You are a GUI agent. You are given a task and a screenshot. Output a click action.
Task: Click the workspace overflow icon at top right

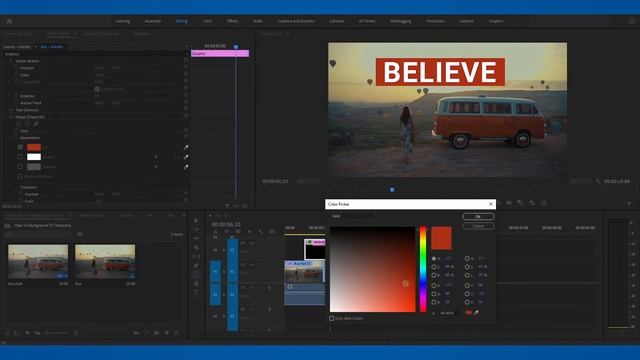pyautogui.click(x=631, y=21)
